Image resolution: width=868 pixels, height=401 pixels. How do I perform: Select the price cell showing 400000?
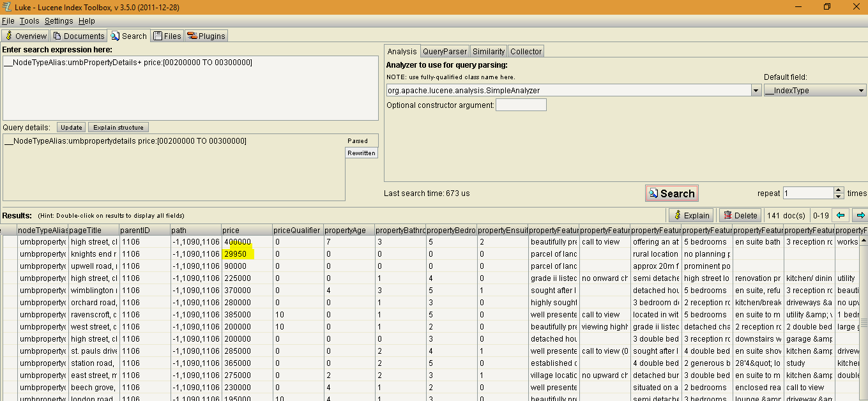point(247,242)
